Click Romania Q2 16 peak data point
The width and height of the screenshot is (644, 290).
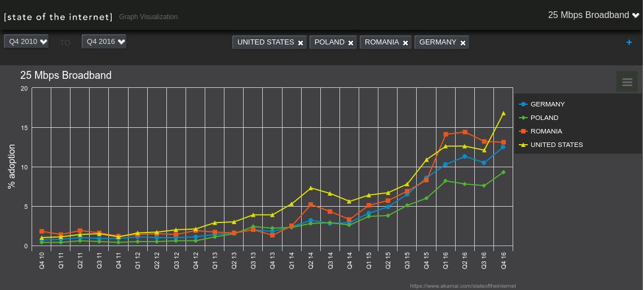click(x=465, y=132)
